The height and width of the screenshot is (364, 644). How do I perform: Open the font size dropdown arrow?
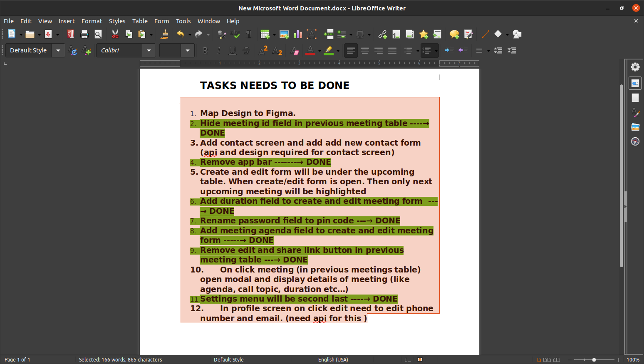188,50
